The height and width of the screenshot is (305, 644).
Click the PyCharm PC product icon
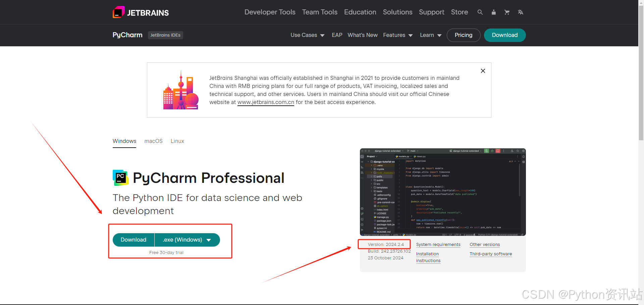pyautogui.click(x=120, y=177)
